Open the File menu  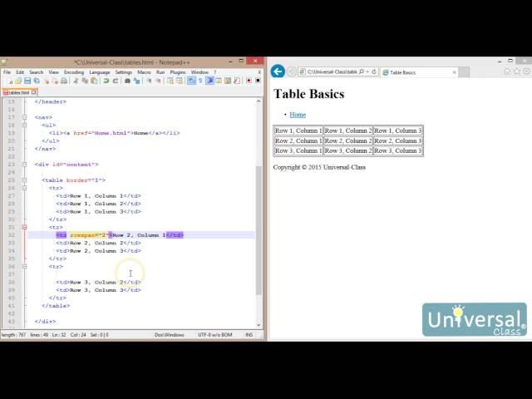(7, 72)
